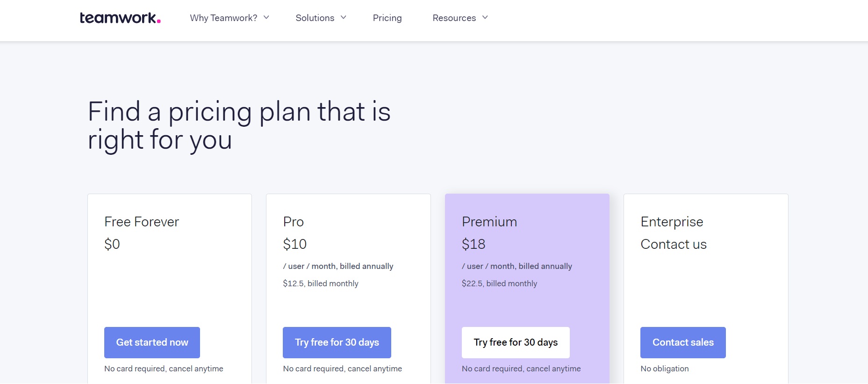The width and height of the screenshot is (868, 384).
Task: Open the Solutions dropdown arrow
Action: (x=344, y=17)
